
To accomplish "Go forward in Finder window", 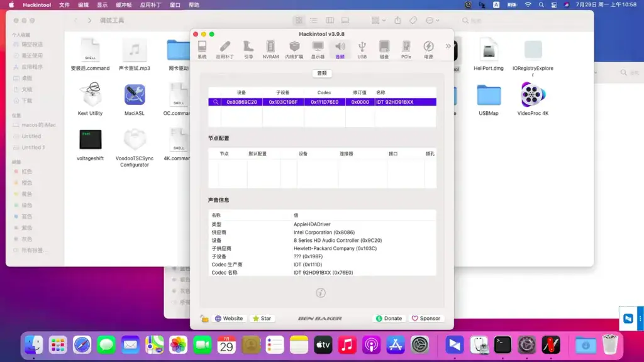I will [89, 21].
